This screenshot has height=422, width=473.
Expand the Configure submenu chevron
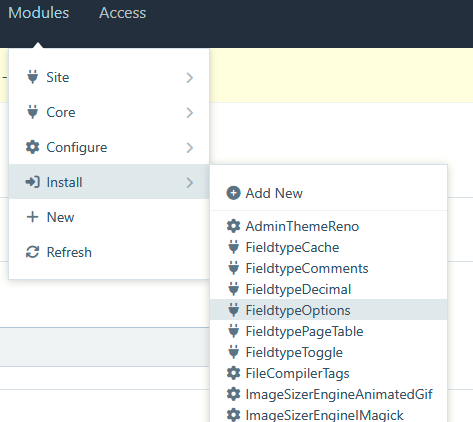(190, 147)
